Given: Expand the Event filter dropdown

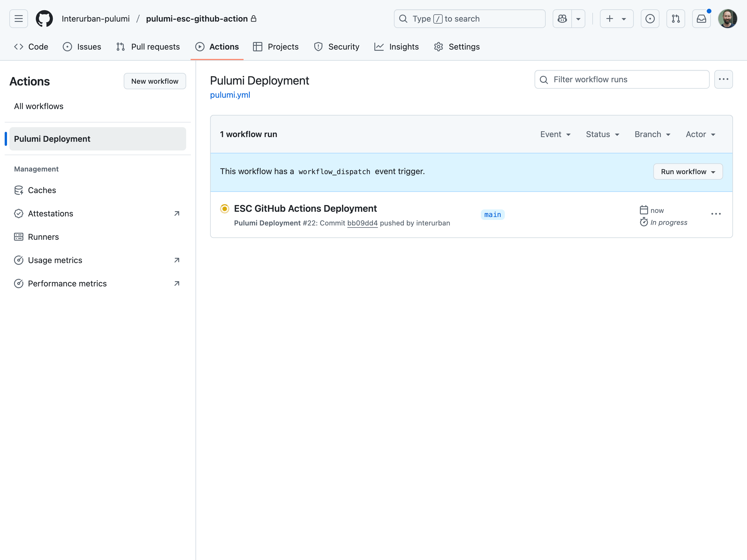Looking at the screenshot, I should pyautogui.click(x=556, y=134).
